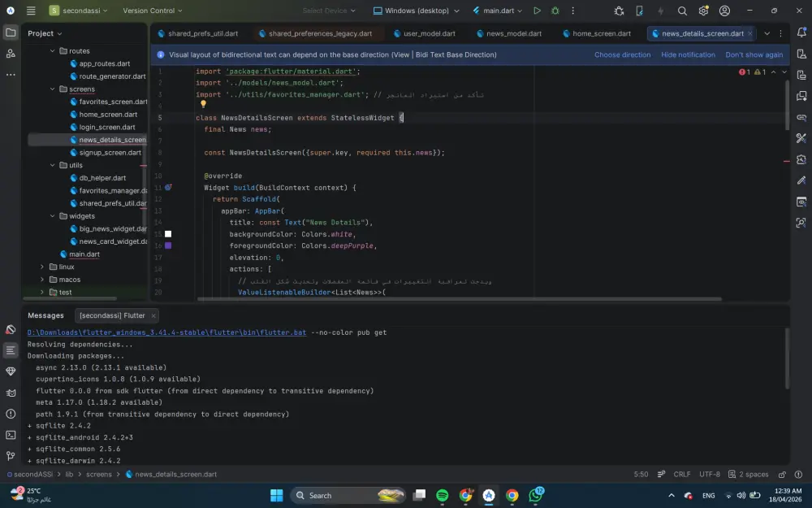Open the Terminal tool window icon

pos(11,435)
